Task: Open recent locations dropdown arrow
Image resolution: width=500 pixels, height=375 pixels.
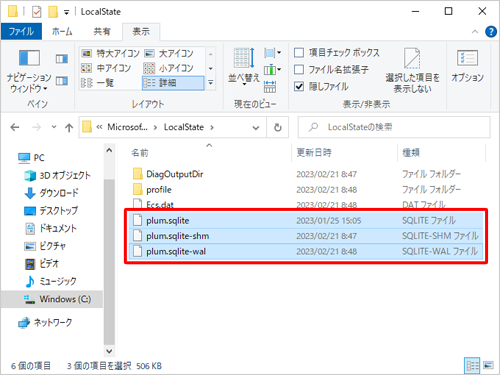Action: 54,127
